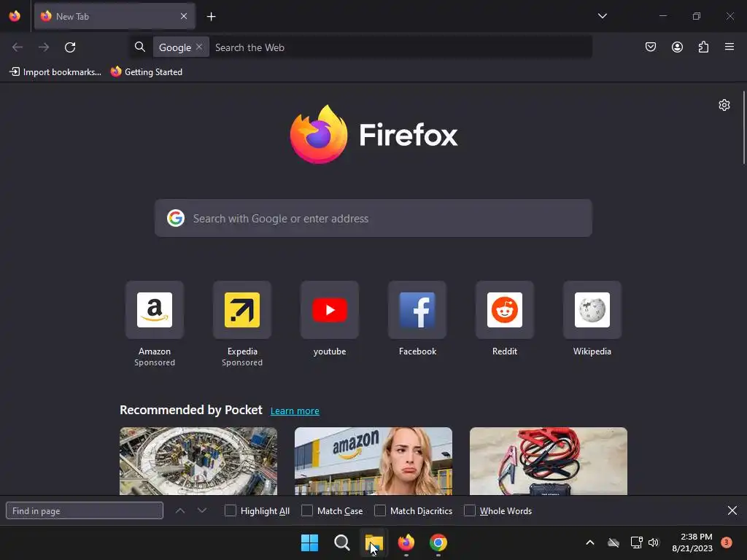Jump to next find match

click(202, 510)
